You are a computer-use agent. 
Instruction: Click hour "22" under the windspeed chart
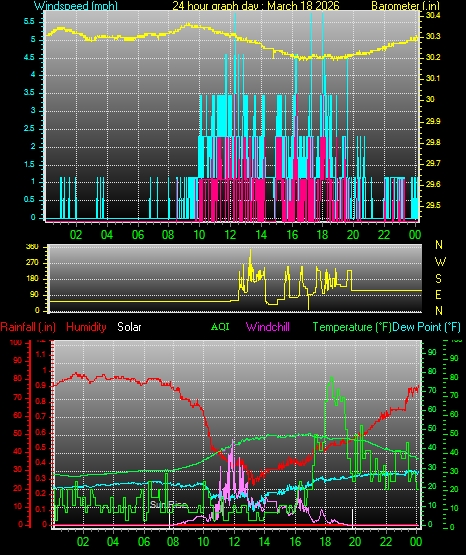click(384, 235)
